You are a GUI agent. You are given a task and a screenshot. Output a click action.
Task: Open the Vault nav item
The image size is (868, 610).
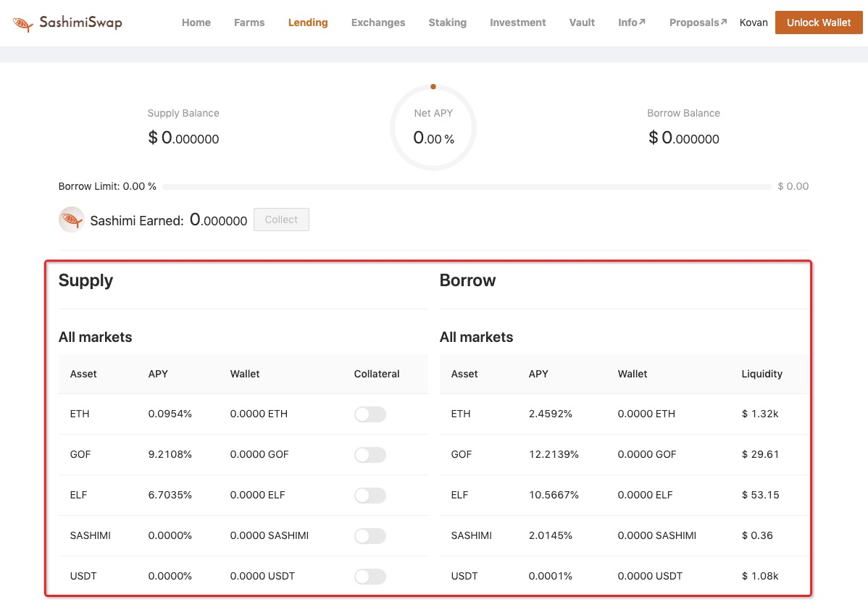[x=582, y=22]
